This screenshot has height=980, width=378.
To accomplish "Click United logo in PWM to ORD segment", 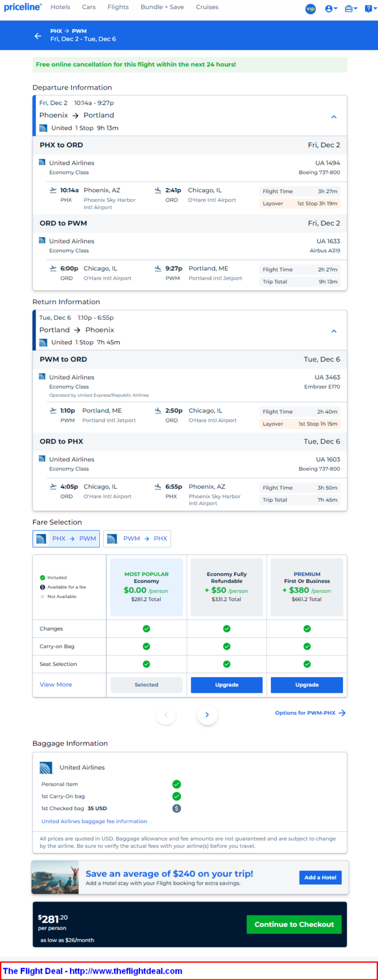I will [42, 376].
